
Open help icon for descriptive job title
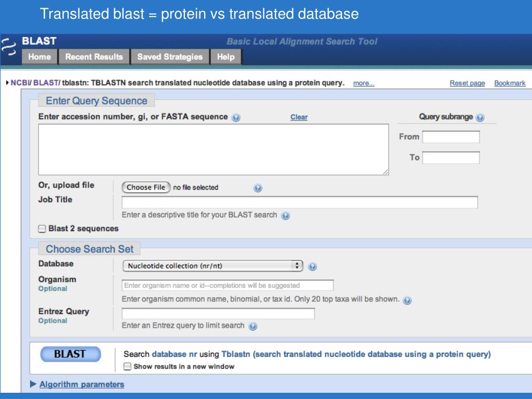pos(286,216)
